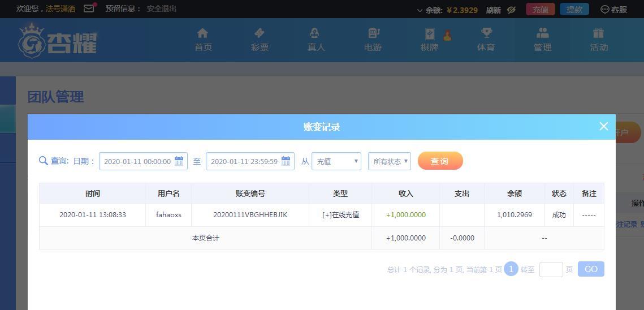Open end date calendar icon
Screen dimensions: 644x310
[x=286, y=161]
